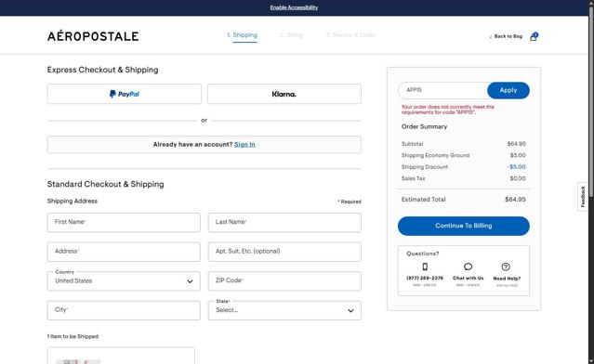The width and height of the screenshot is (594, 364).
Task: Apply the promo code
Action: [x=508, y=90]
